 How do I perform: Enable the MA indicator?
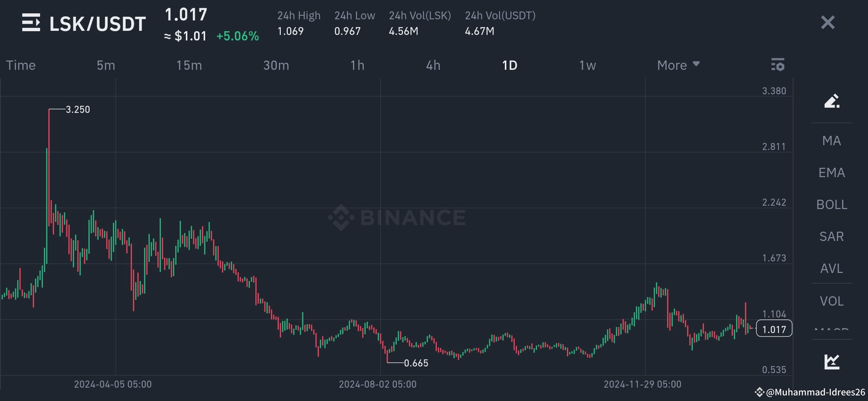click(x=832, y=140)
